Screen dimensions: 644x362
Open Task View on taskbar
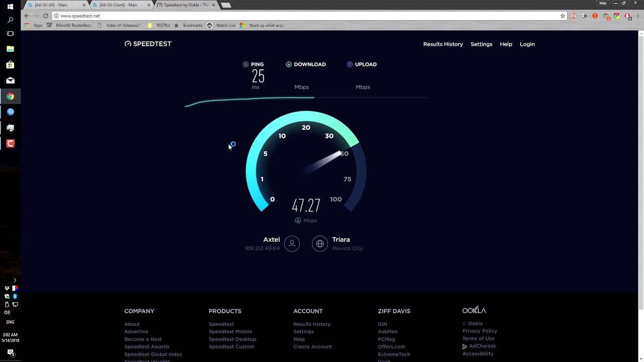point(10,34)
